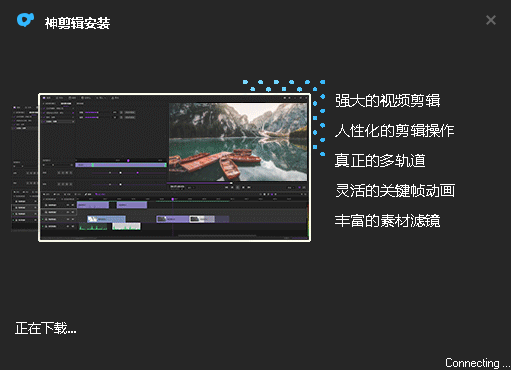Click the 正在下载... status label
Screen dimensions: 511x370
tap(46, 328)
